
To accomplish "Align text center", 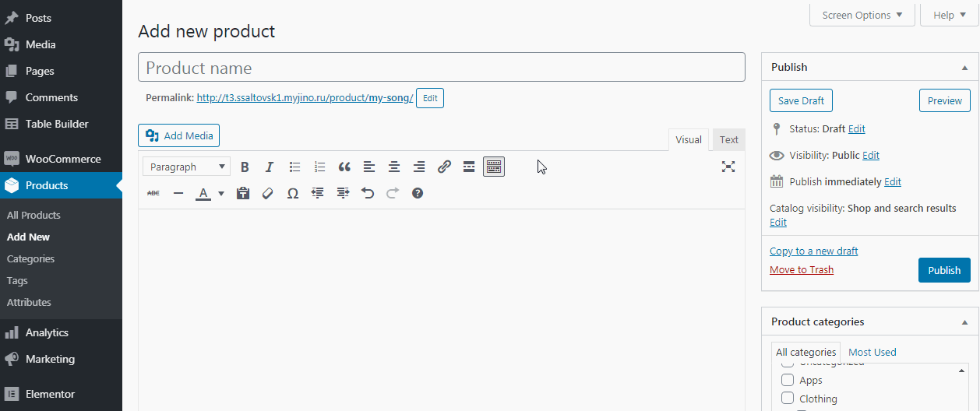I will [394, 167].
